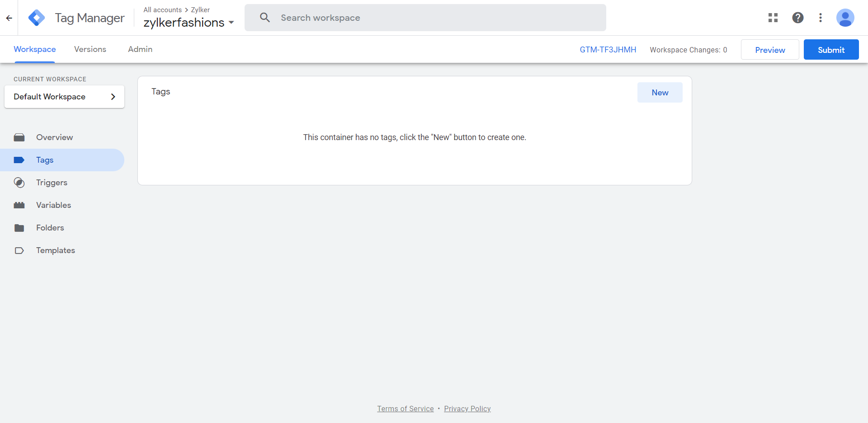Click the New tag button

coord(660,93)
